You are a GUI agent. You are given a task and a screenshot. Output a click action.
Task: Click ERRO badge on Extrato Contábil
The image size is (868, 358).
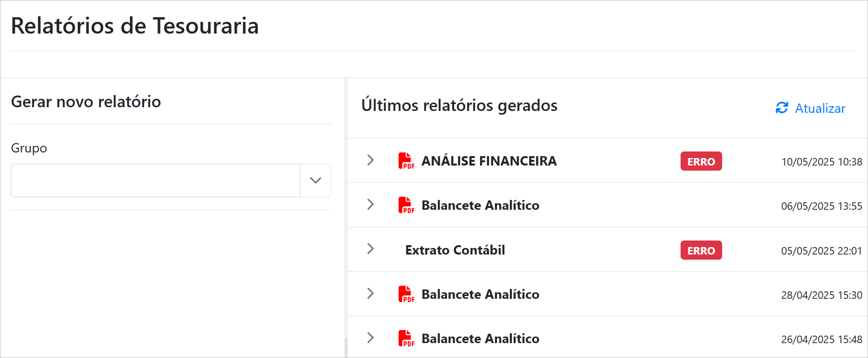(701, 250)
